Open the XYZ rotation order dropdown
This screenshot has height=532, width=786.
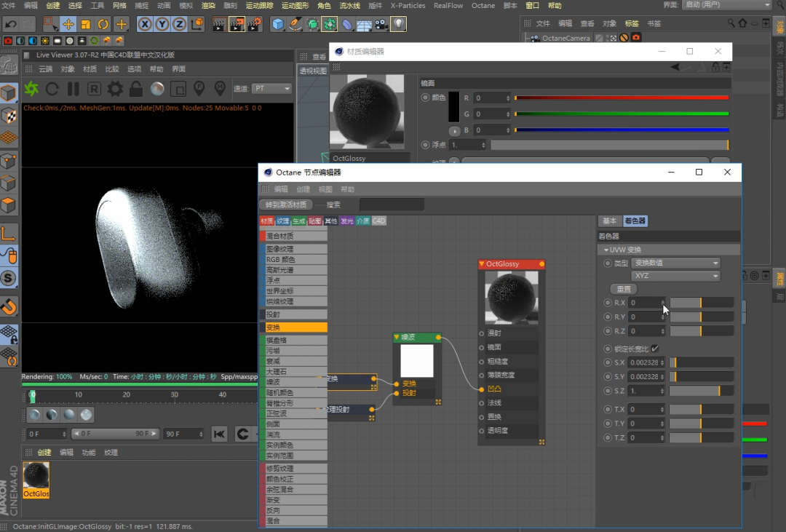[675, 276]
